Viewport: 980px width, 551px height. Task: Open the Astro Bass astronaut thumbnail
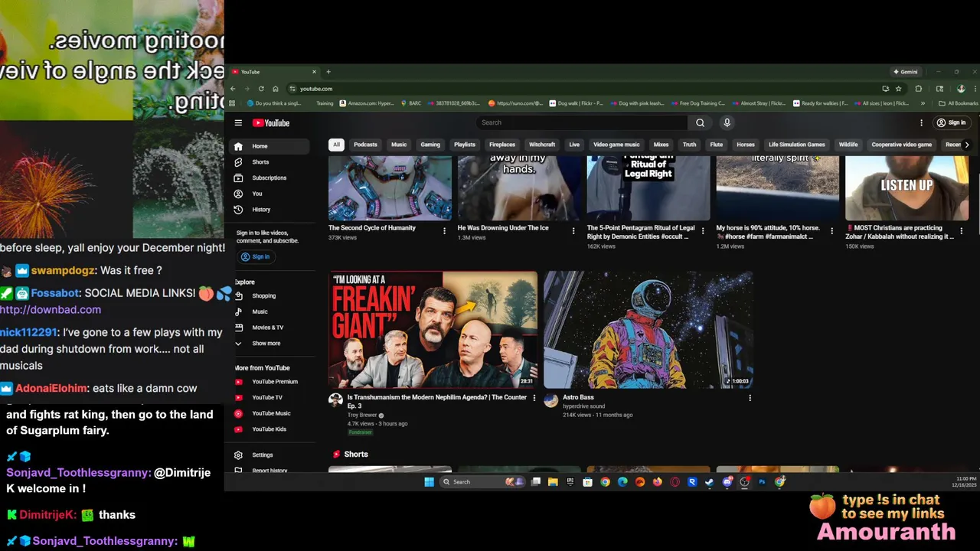(x=648, y=330)
